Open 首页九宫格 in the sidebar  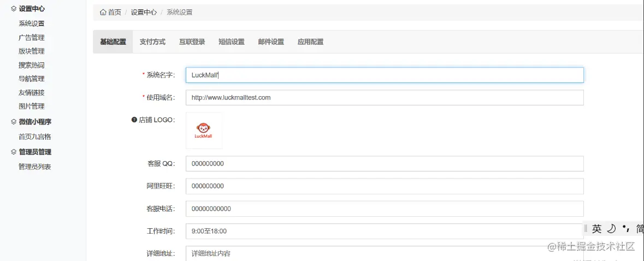point(35,137)
